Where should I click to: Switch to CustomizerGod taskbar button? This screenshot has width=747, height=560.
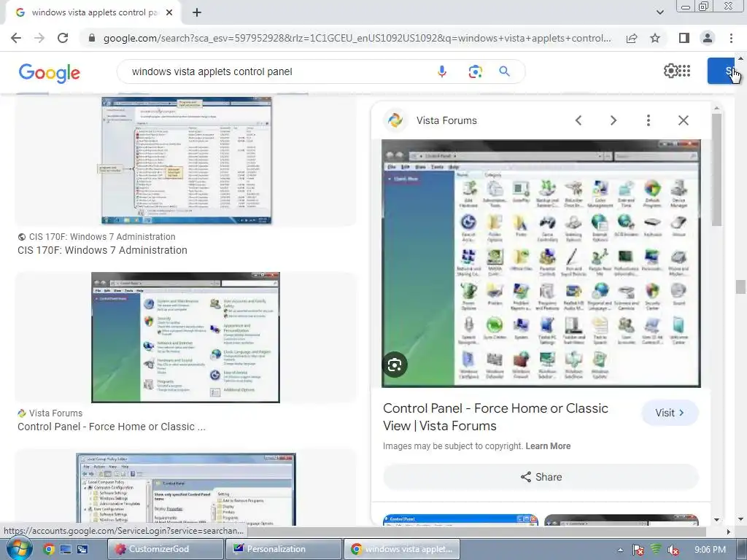coord(166,549)
